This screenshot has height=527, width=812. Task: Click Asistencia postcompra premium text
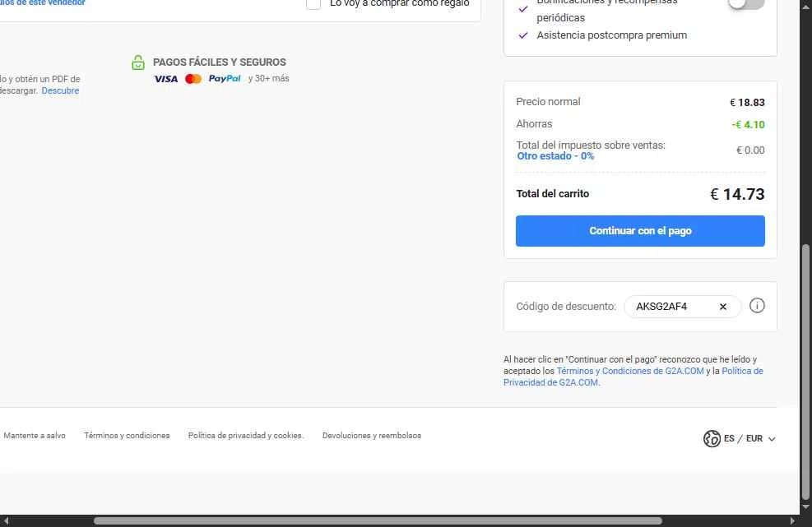click(x=611, y=35)
